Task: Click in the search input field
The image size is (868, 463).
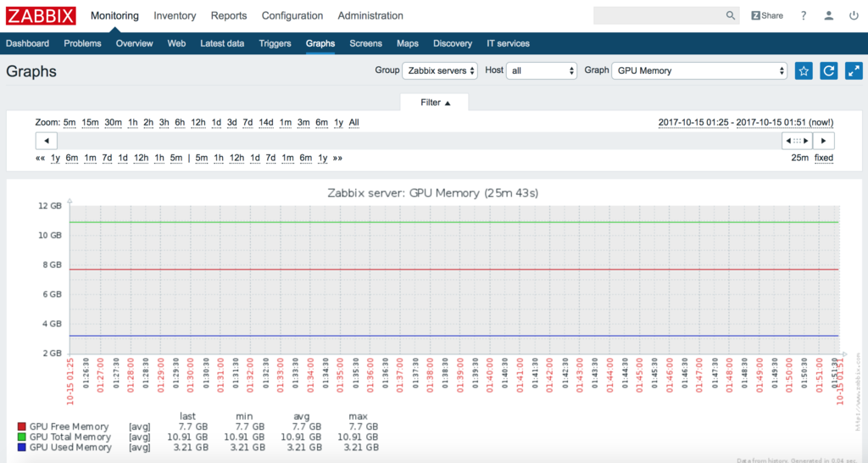Action: coord(659,15)
